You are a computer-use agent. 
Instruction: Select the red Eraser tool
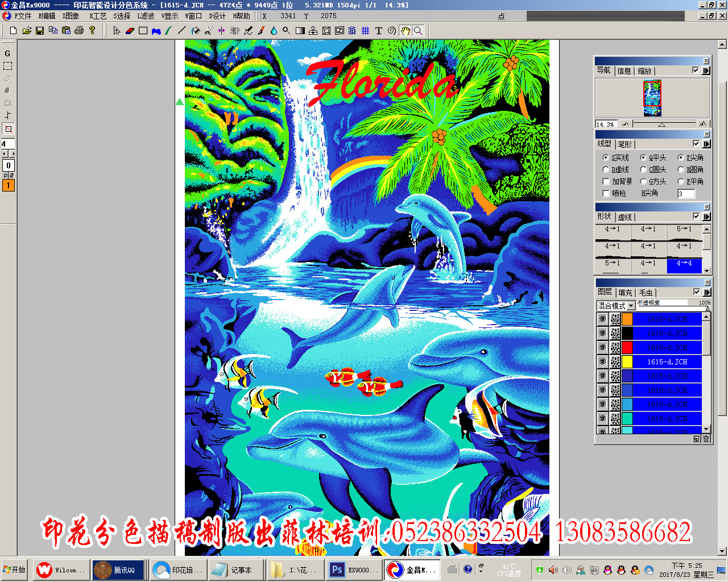point(130,31)
